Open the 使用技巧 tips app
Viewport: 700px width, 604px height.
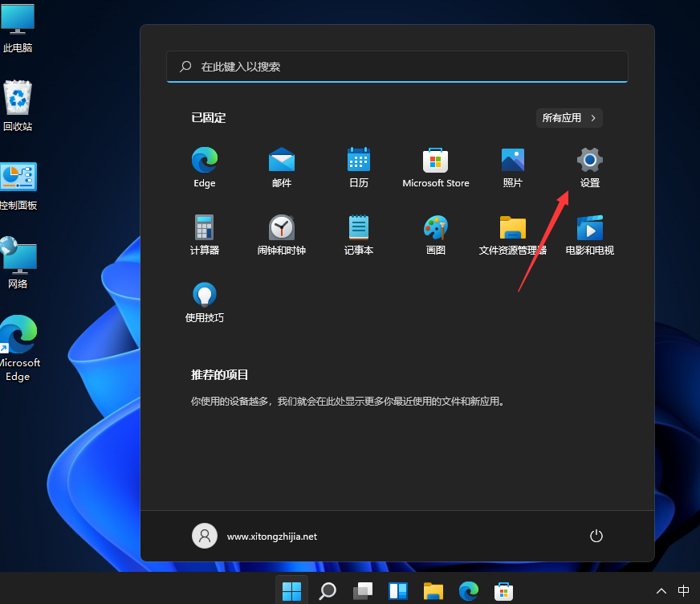[x=204, y=295]
